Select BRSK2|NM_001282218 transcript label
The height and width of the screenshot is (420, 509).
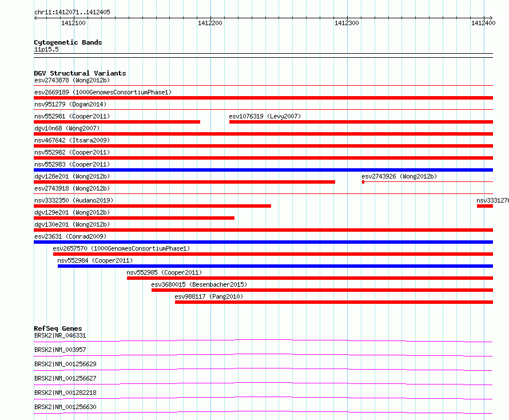point(65,393)
